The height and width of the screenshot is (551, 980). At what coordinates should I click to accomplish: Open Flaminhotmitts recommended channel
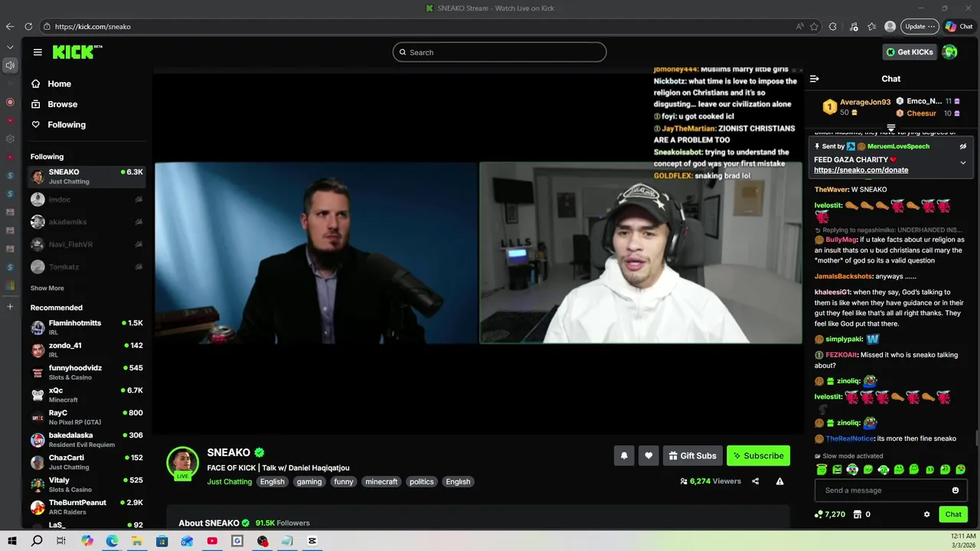point(87,328)
